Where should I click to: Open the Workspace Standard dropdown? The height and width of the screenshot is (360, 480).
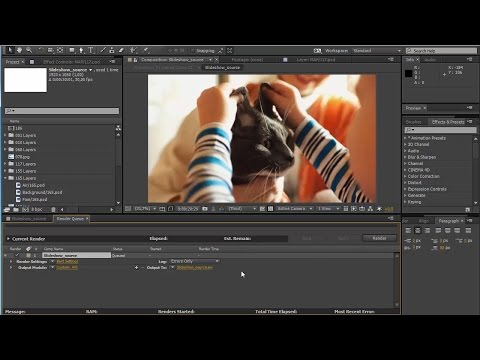[x=377, y=51]
